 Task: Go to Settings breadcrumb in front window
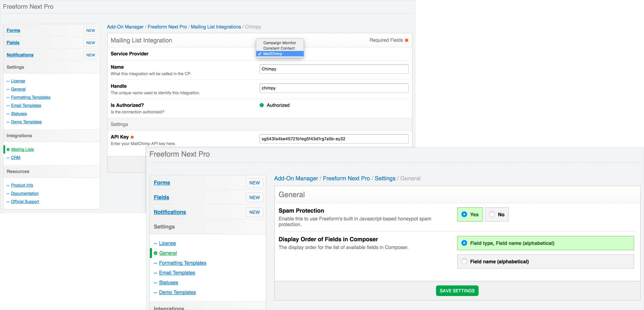385,179
